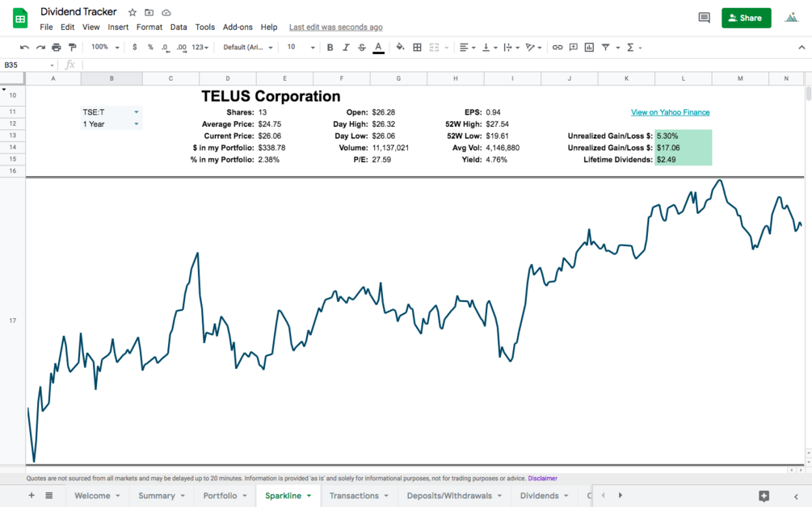Image resolution: width=812 pixels, height=507 pixels.
Task: Open text rotation dropdown
Action: pyautogui.click(x=533, y=47)
